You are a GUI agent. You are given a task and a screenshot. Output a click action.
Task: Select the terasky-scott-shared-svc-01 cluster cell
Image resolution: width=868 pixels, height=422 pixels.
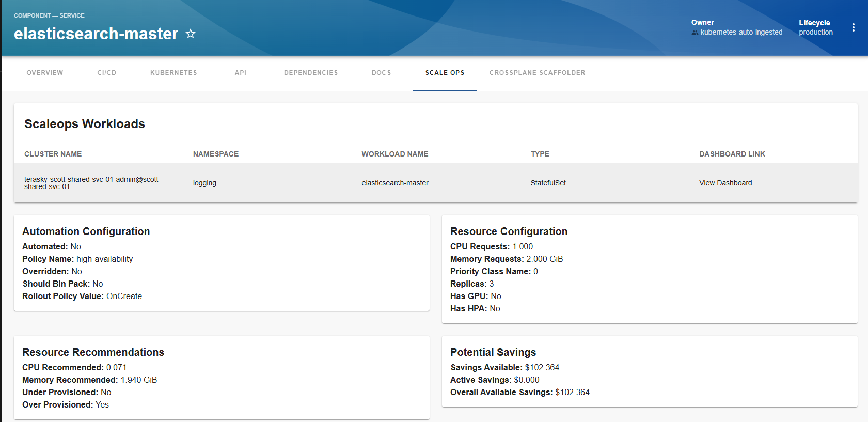coord(92,183)
